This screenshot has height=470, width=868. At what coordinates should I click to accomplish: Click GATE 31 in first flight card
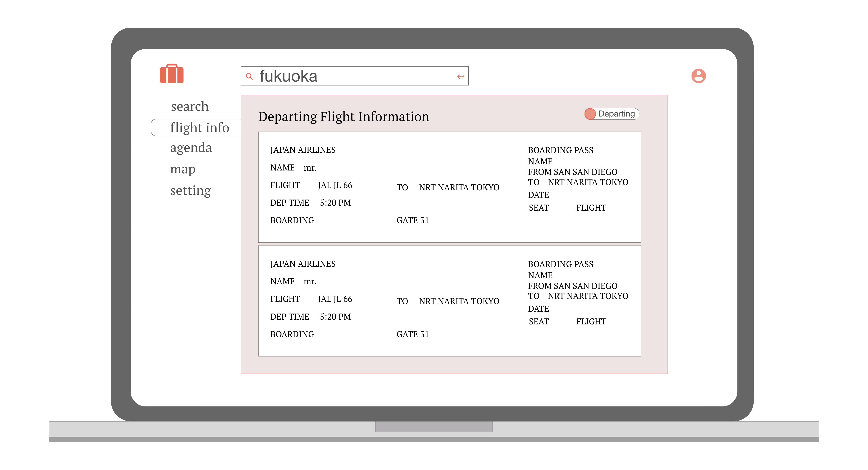412,220
